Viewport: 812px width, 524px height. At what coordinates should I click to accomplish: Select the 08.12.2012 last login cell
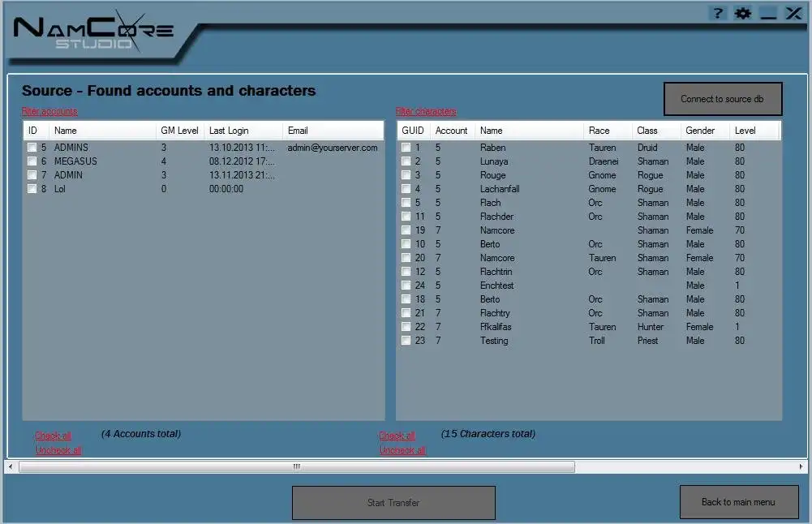click(242, 161)
